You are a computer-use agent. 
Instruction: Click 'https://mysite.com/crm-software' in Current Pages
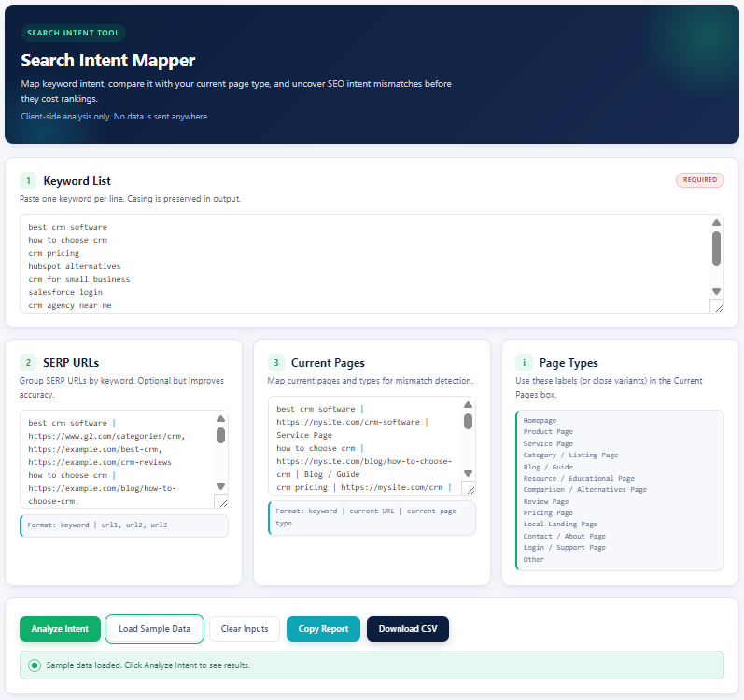coord(348,422)
